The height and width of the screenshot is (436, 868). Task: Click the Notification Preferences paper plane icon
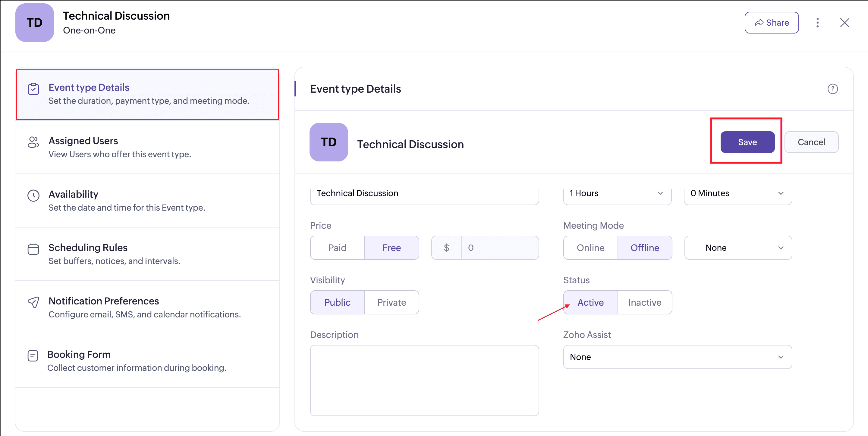pos(33,302)
